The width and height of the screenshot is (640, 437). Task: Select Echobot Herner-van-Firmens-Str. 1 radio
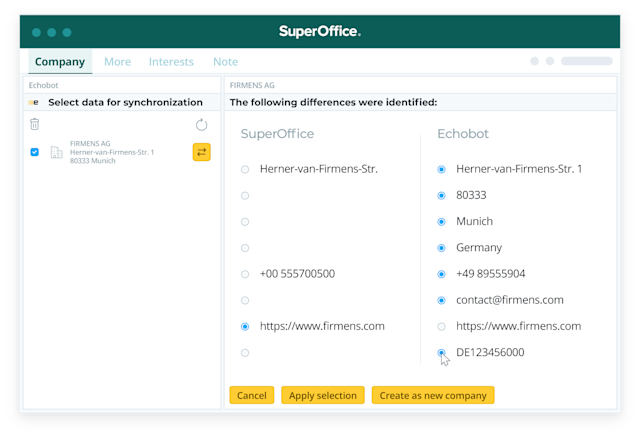[x=441, y=169]
